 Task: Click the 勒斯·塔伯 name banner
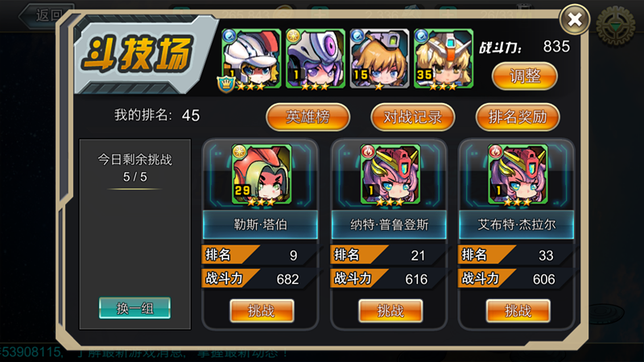(260, 224)
